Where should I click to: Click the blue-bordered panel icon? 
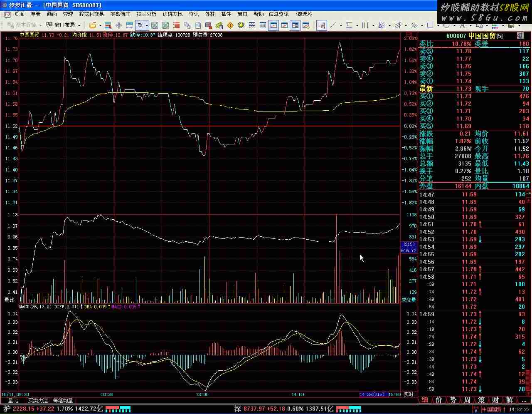pyautogui.click(x=130, y=25)
